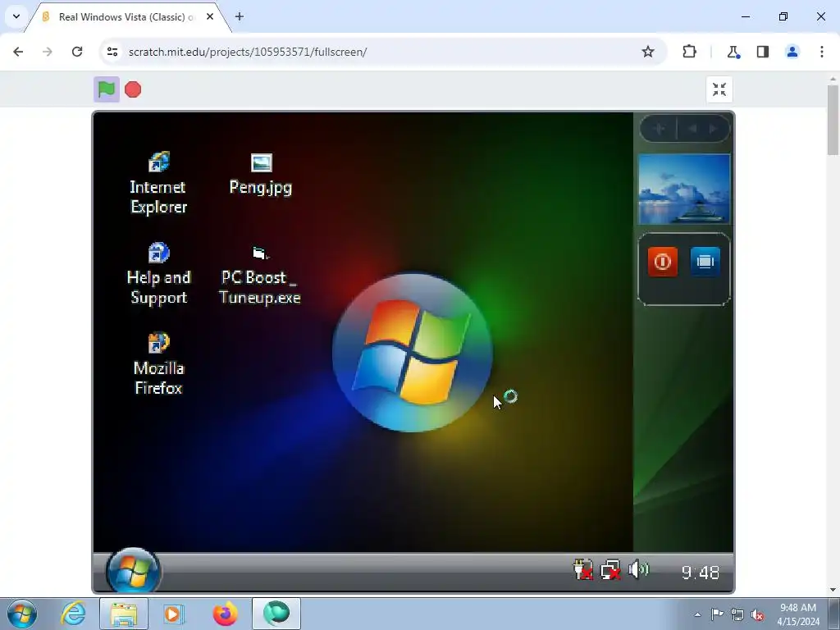This screenshot has width=840, height=630.
Task: Open the Windows 7 Start button
Action: coord(22,614)
